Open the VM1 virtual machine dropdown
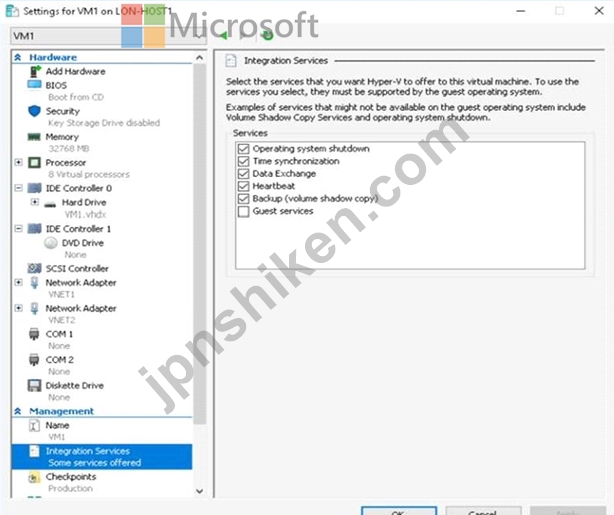614x515 pixels. point(108,36)
